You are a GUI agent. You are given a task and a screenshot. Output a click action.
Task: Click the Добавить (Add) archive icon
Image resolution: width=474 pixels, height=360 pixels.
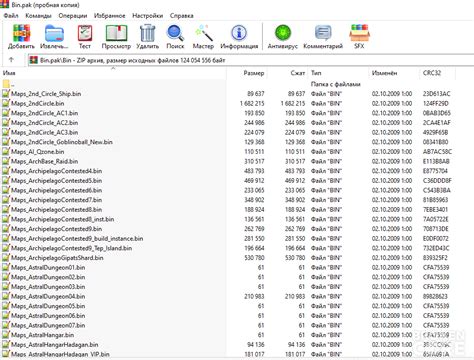21,33
